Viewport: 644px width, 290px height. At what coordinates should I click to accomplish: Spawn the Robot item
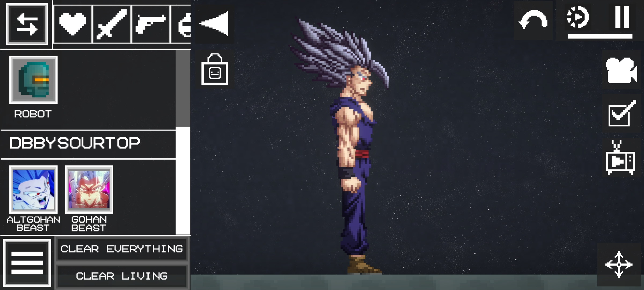tap(34, 80)
